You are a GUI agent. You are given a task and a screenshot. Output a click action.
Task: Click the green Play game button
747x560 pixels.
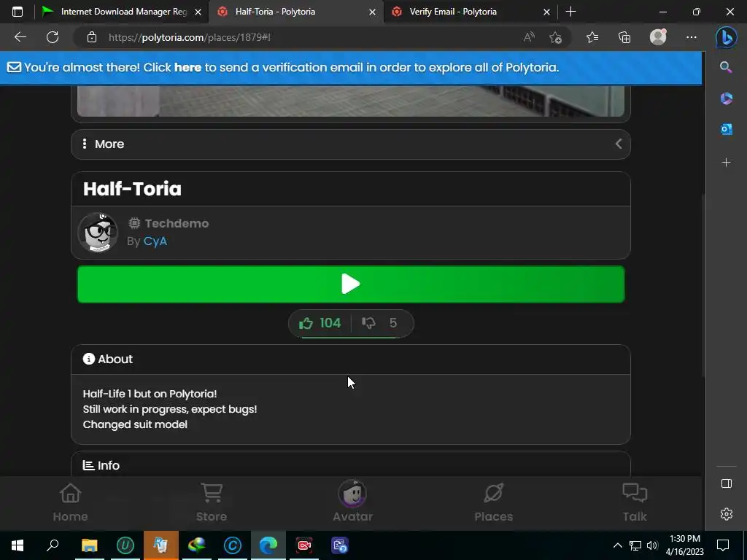351,284
